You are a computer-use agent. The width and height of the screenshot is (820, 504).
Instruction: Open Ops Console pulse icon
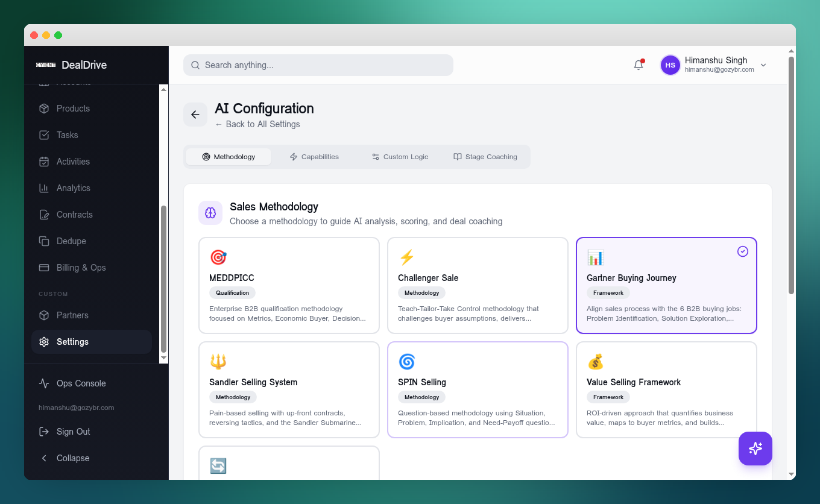pos(44,383)
